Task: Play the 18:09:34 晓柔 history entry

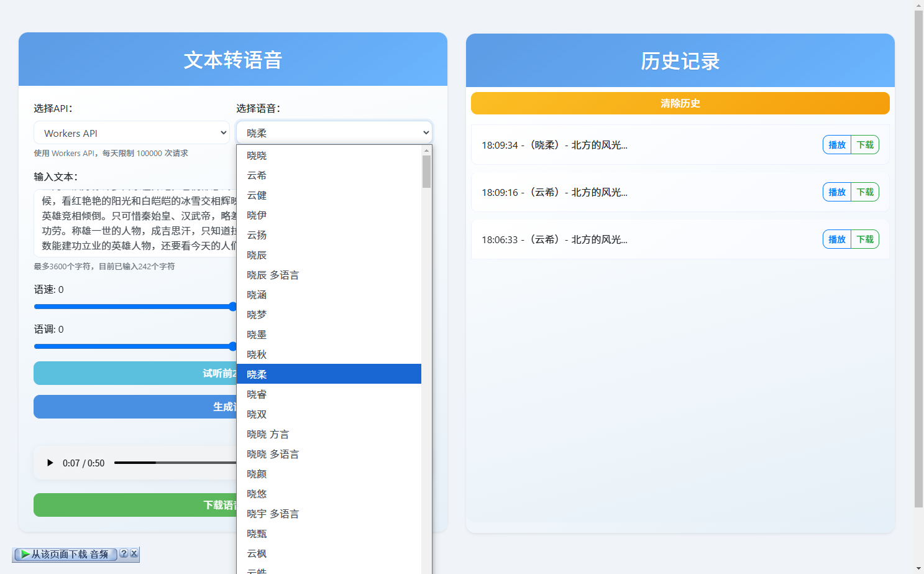Action: [836, 144]
